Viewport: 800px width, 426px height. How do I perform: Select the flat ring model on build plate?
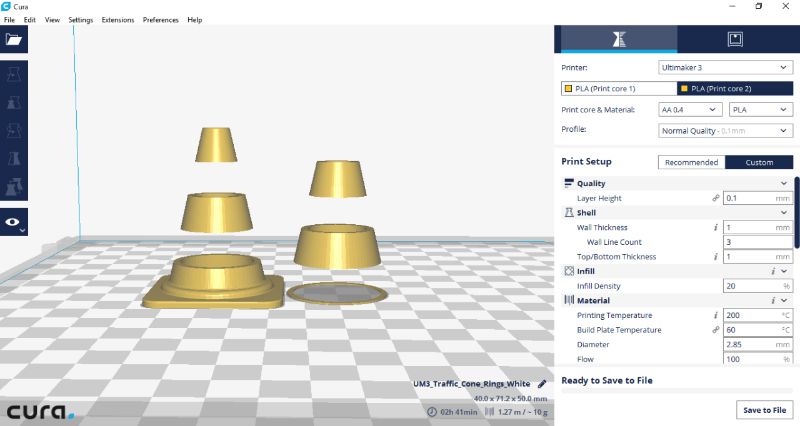click(337, 293)
